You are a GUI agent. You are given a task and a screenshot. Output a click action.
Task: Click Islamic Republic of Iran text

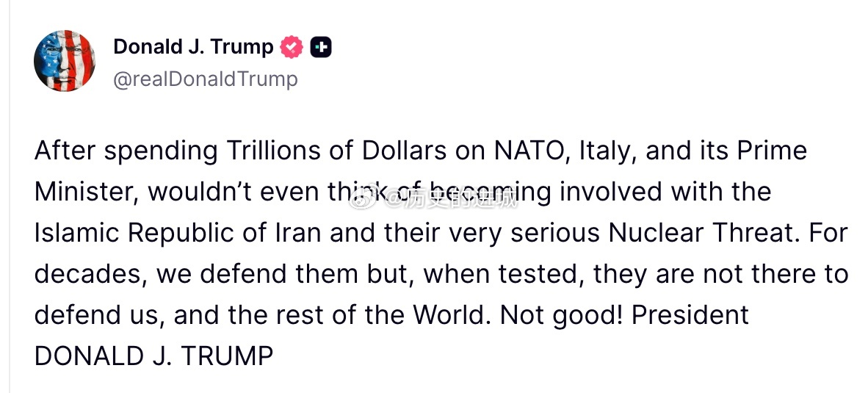(x=178, y=233)
